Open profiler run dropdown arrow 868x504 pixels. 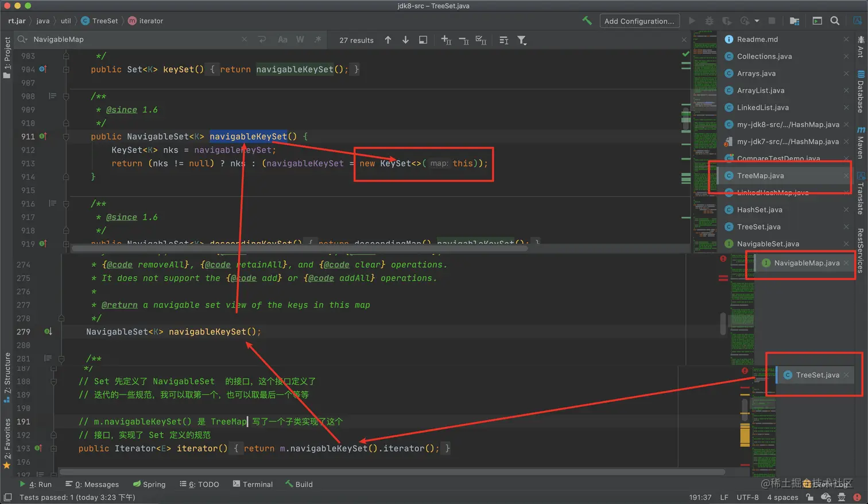tap(757, 21)
